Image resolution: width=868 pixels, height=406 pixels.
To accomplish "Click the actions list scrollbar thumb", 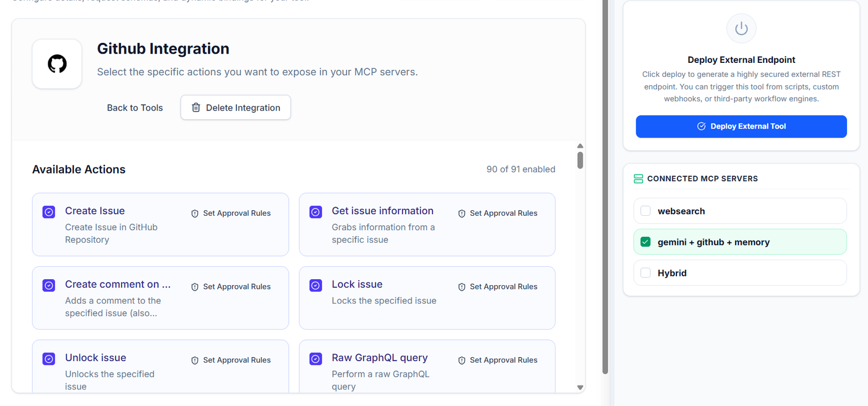I will (580, 160).
